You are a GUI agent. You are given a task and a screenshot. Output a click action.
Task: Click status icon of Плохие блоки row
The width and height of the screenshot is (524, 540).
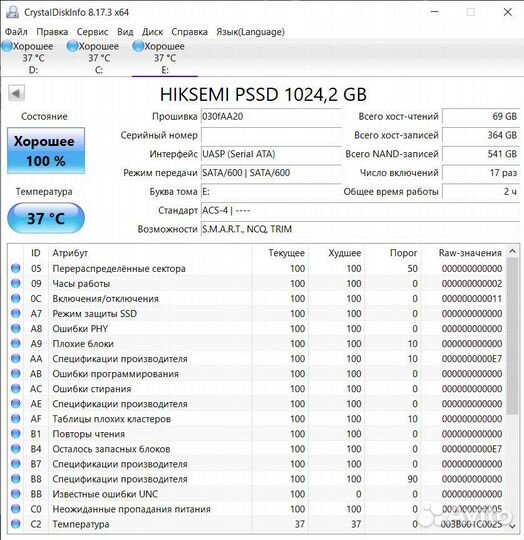click(16, 344)
